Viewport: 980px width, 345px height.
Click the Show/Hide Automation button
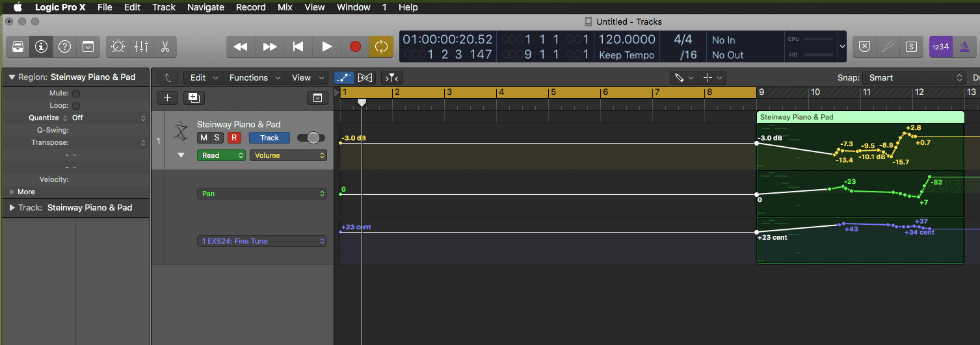345,78
